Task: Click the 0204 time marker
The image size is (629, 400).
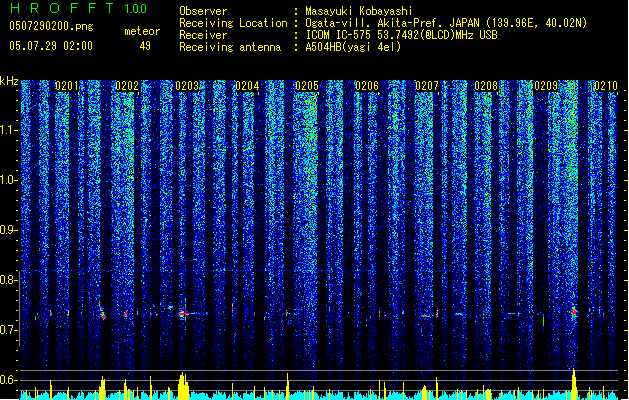Action: point(247,86)
